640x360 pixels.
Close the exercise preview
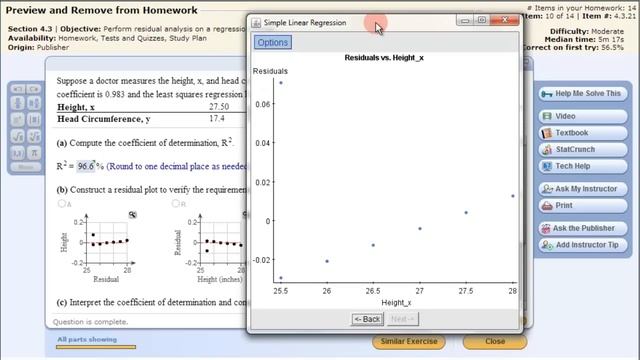pyautogui.click(x=495, y=341)
